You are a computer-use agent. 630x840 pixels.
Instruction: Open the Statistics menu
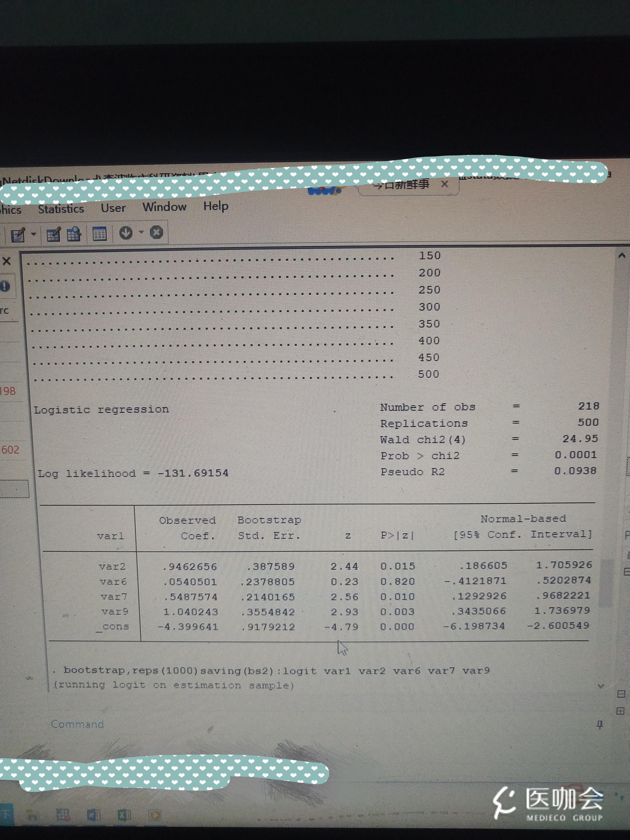tap(62, 209)
